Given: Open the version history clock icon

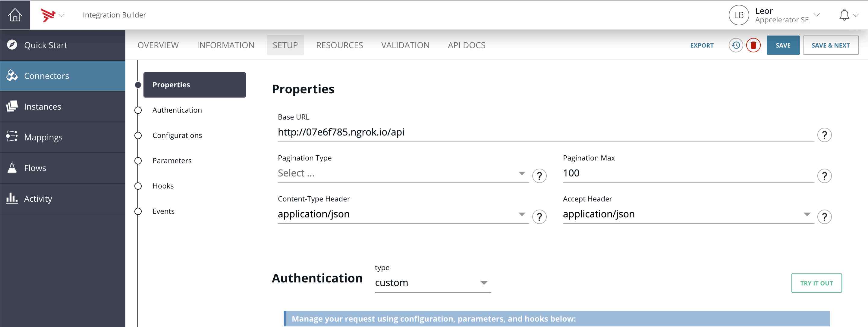Looking at the screenshot, I should (x=736, y=45).
